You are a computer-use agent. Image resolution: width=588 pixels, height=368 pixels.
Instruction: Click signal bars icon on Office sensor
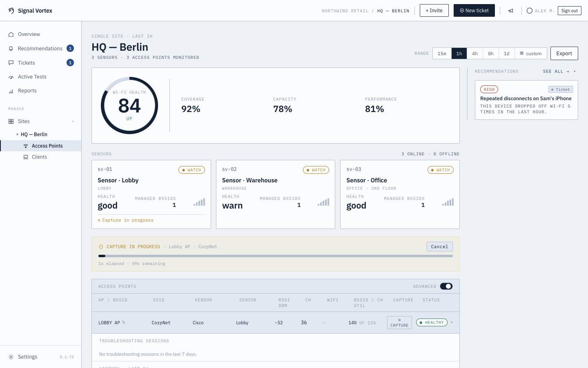448,202
